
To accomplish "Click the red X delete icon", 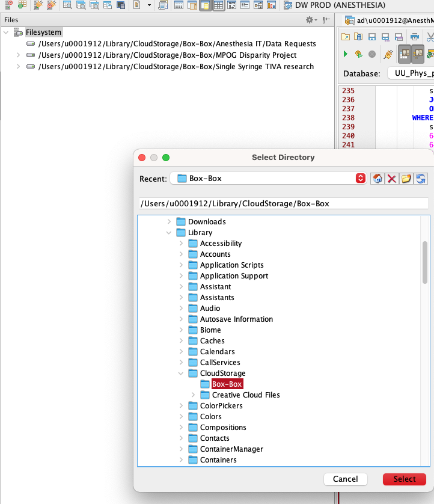I will click(392, 179).
